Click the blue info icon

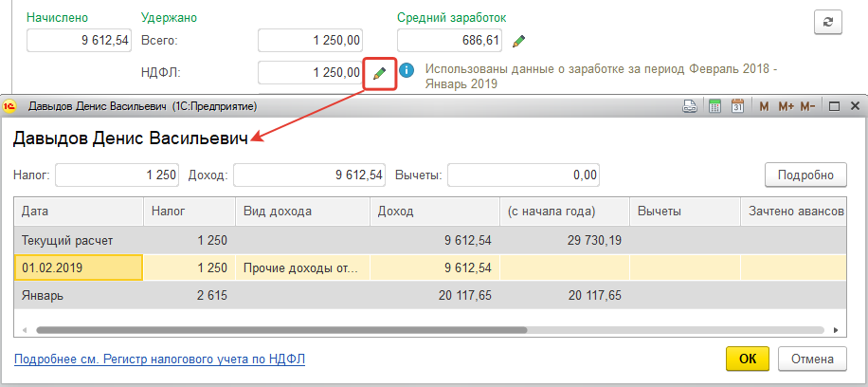coord(407,70)
